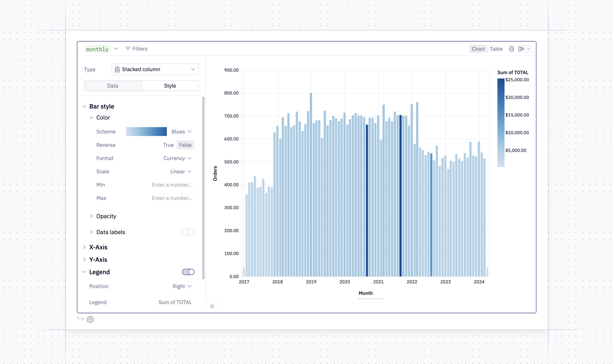
Task: Open the small chevron beside run icon
Action: click(x=528, y=49)
